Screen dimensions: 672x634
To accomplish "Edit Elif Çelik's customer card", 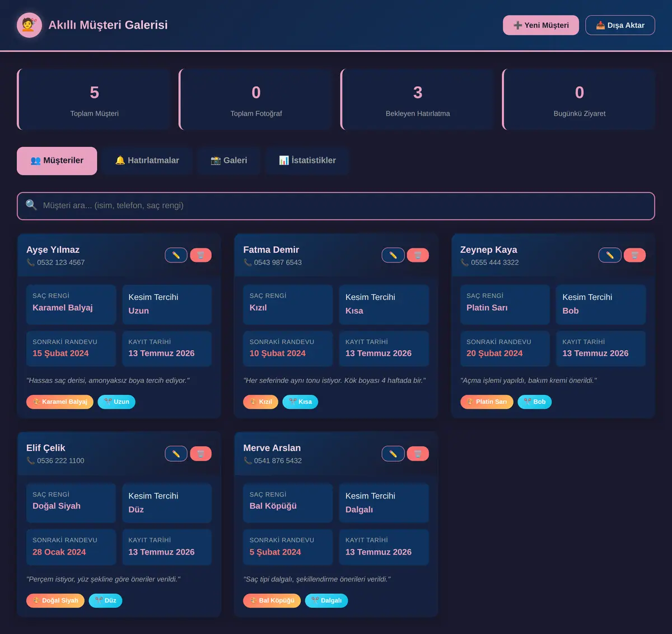I will [176, 454].
